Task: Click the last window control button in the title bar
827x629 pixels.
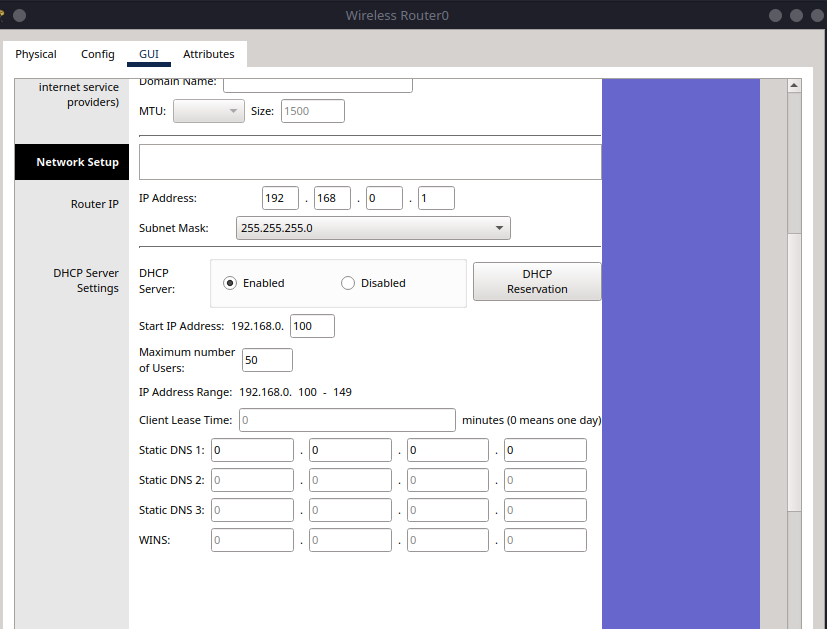Action: pyautogui.click(x=817, y=15)
